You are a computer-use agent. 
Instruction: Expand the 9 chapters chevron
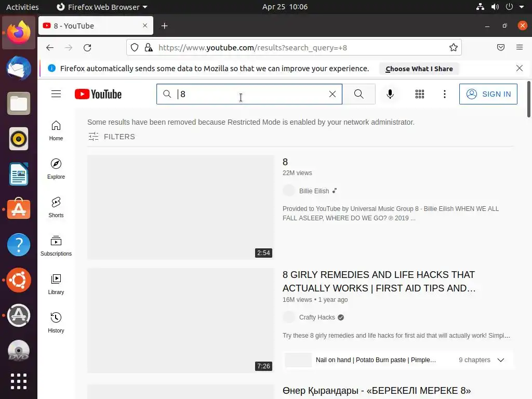click(x=501, y=360)
